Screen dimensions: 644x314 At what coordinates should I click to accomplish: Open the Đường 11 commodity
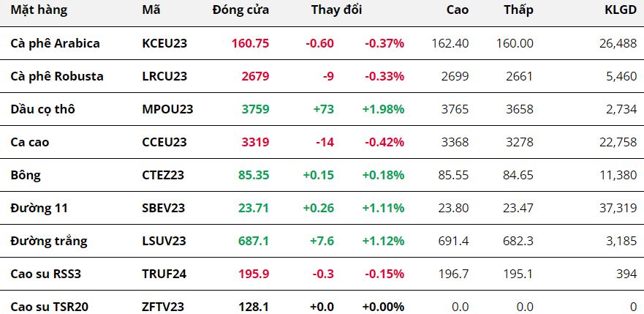pyautogui.click(x=39, y=208)
